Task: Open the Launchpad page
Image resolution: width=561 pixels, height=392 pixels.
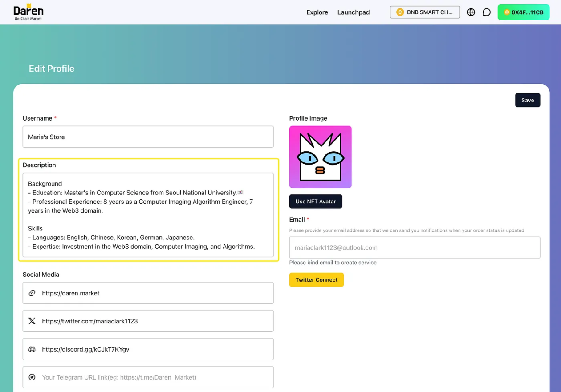Action: (x=354, y=12)
